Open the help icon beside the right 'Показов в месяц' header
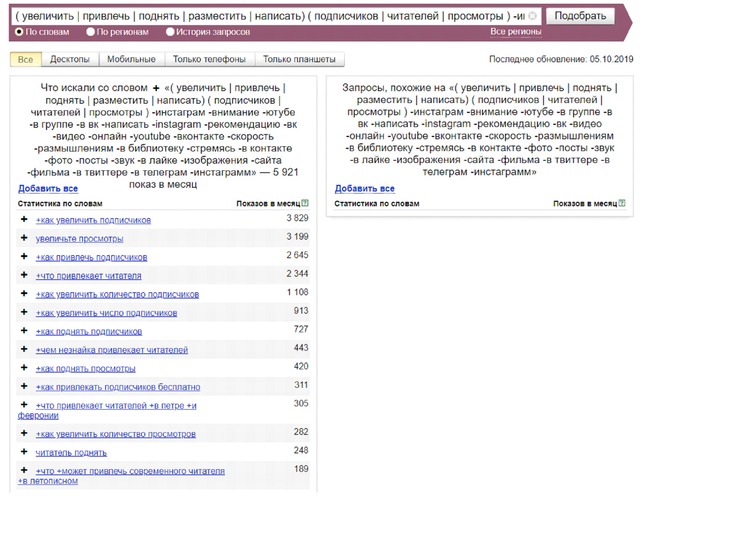The width and height of the screenshot is (747, 560). [622, 203]
